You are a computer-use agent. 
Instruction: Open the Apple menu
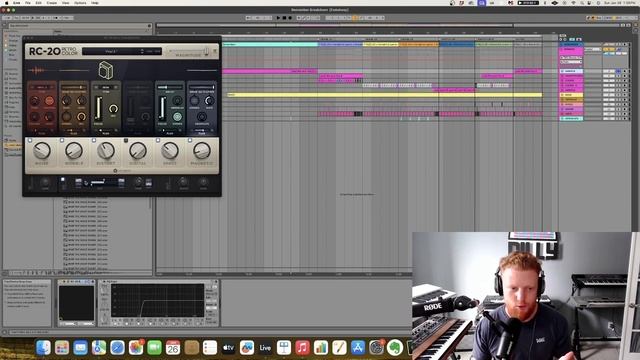coord(6,3)
